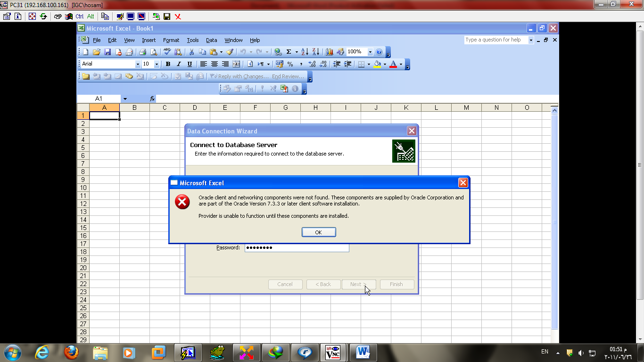Image resolution: width=644 pixels, height=362 pixels.
Task: Click the Sort Ascending icon
Action: [305, 52]
